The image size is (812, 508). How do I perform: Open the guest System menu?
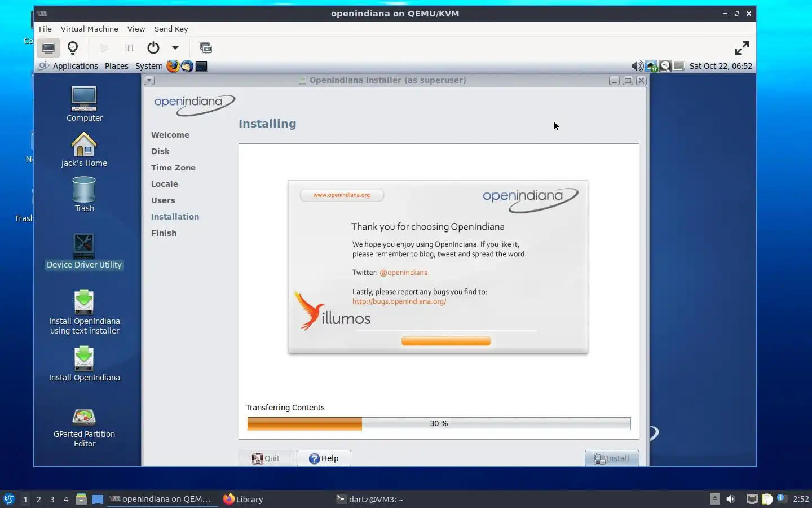pos(149,66)
